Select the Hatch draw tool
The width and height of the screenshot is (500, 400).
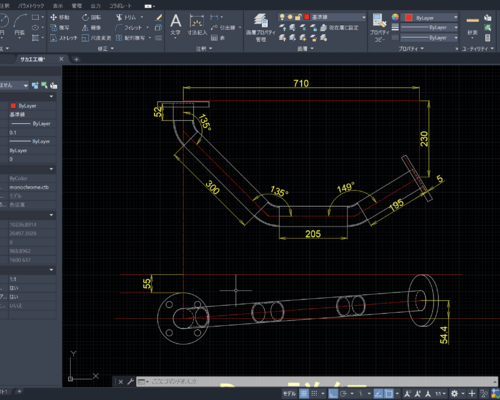coord(35,38)
